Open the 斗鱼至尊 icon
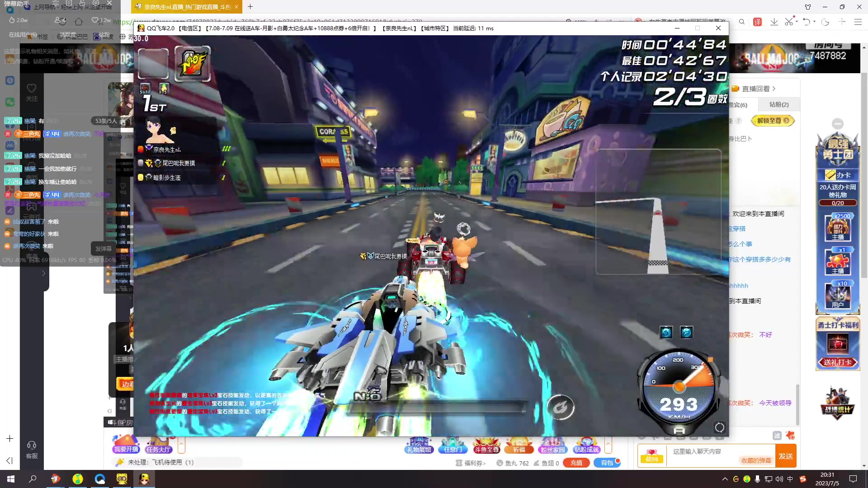868x488 pixels. click(486, 445)
